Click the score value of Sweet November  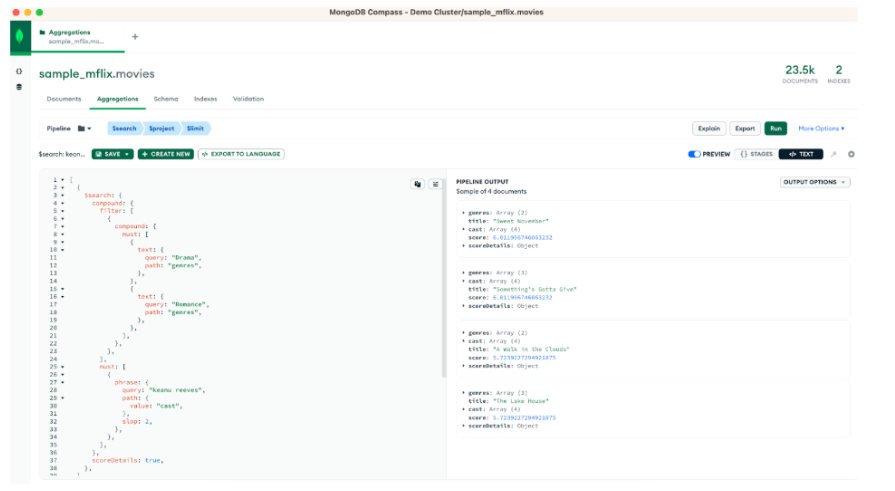522,238
